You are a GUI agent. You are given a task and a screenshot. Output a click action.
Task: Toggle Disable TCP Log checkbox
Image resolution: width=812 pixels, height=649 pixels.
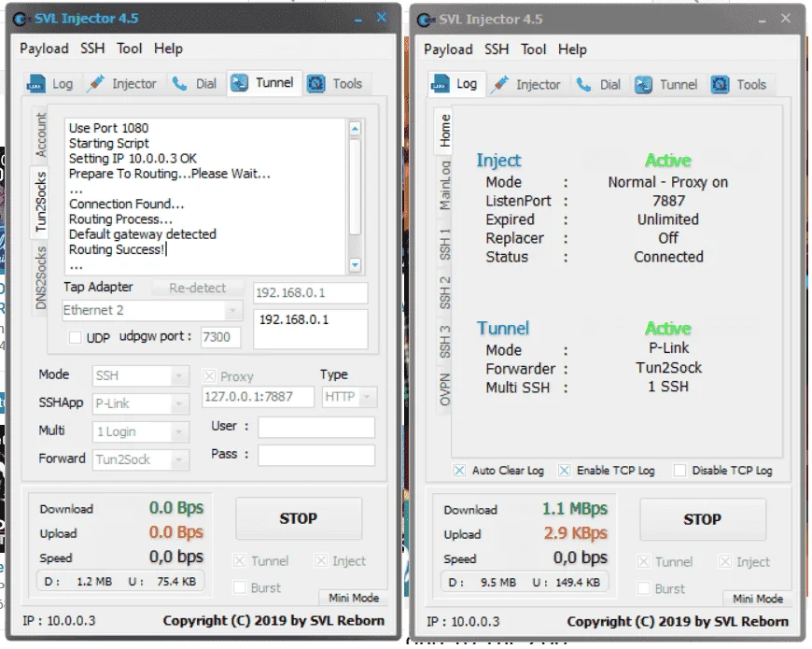(x=679, y=471)
